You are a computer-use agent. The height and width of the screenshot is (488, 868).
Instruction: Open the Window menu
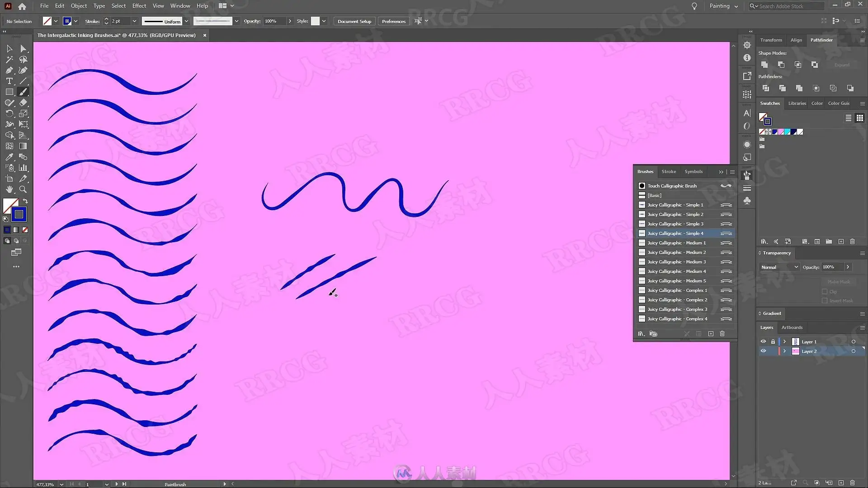click(x=180, y=6)
